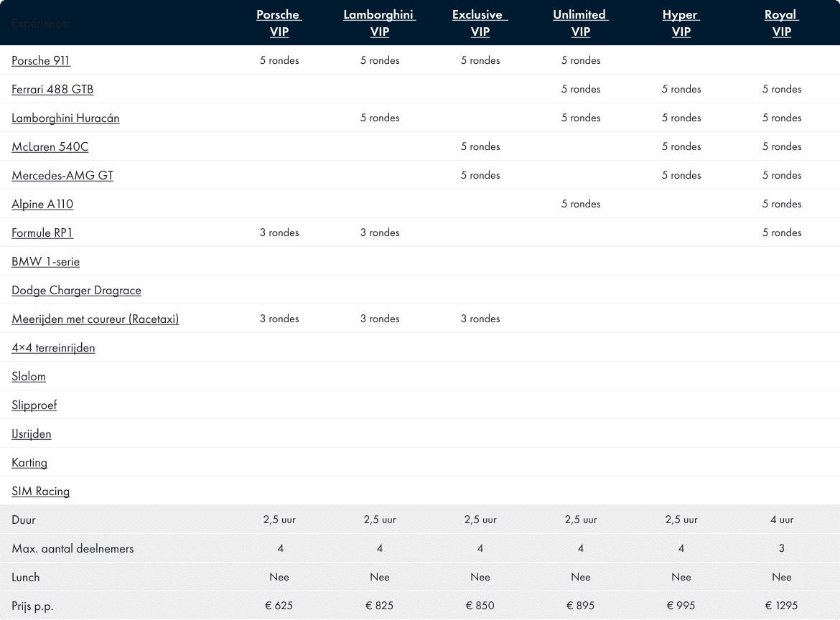
Task: Open the Mercedes-AMG GT link
Action: pos(62,176)
